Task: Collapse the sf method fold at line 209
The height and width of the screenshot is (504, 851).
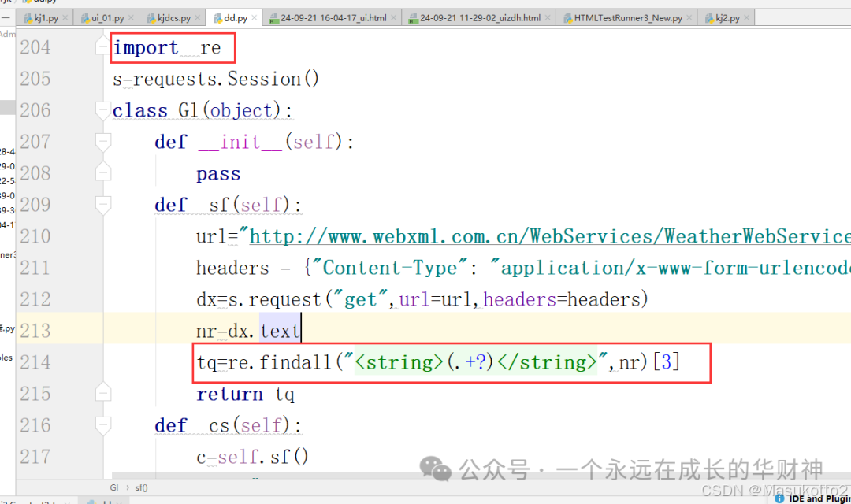Action: tap(102, 205)
